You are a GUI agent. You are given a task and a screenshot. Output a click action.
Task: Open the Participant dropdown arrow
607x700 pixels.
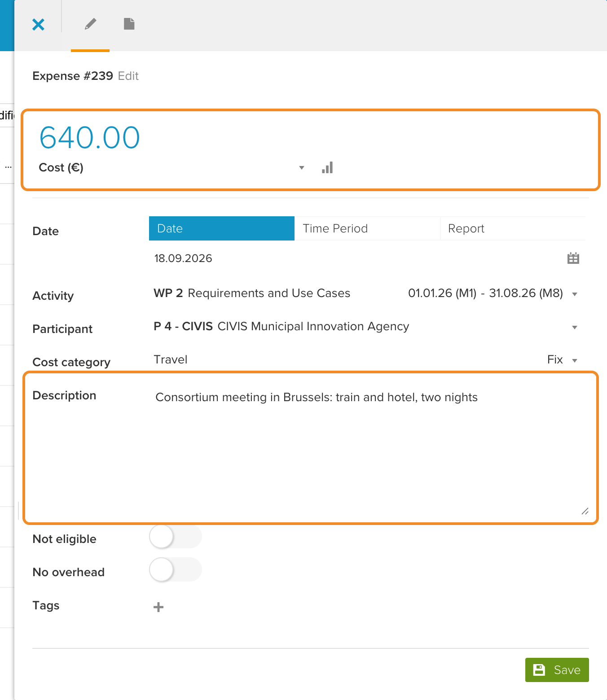pos(575,328)
